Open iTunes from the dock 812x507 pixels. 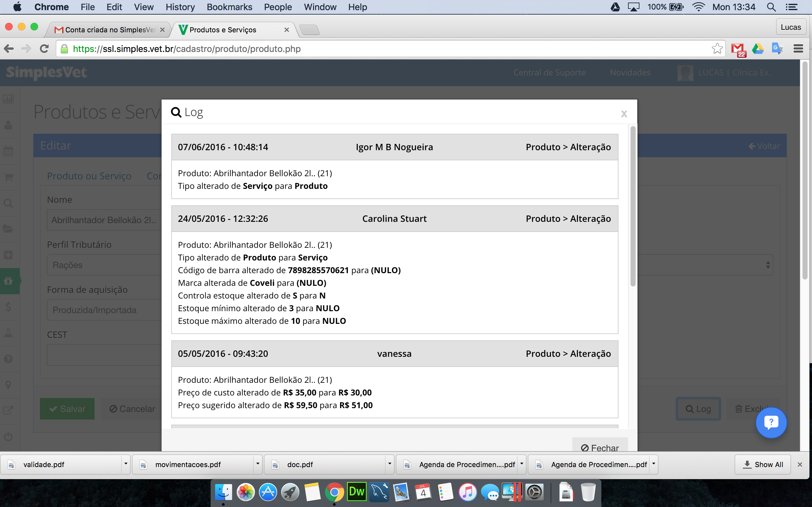tap(468, 492)
